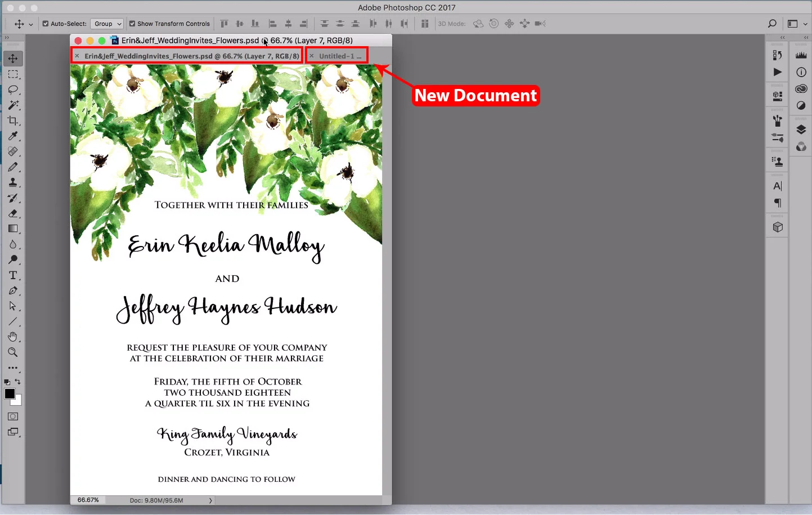812x515 pixels.
Task: Align vertical centers in options bar
Action: (240, 24)
